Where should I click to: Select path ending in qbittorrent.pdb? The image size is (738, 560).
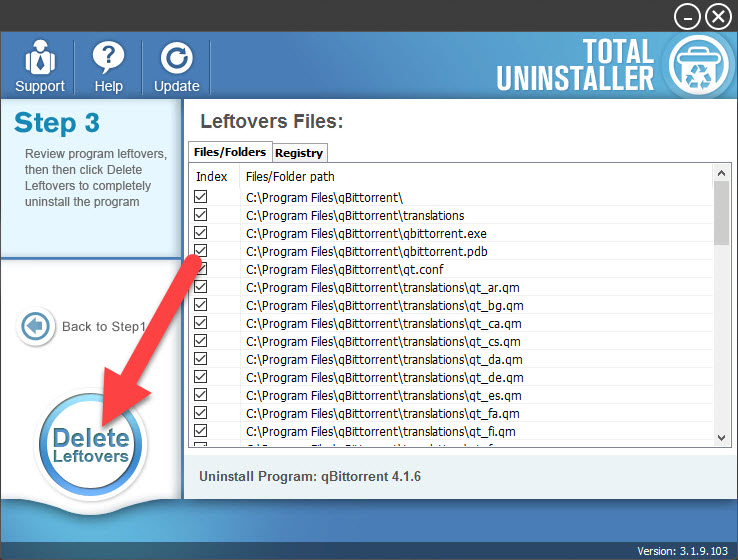click(x=367, y=251)
